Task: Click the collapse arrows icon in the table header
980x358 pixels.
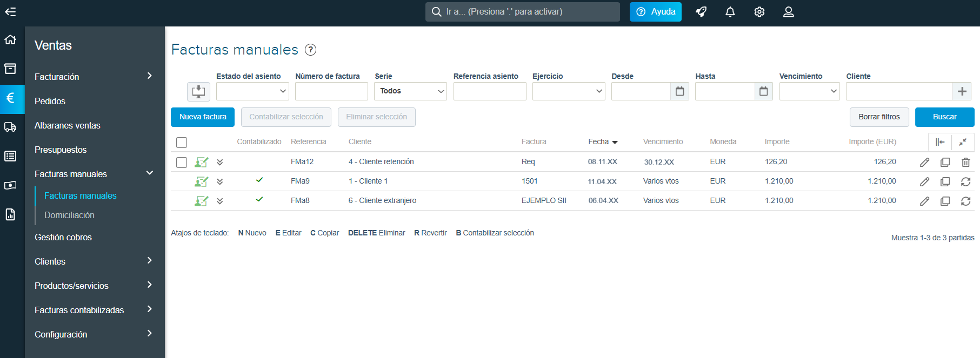Action: tap(963, 142)
